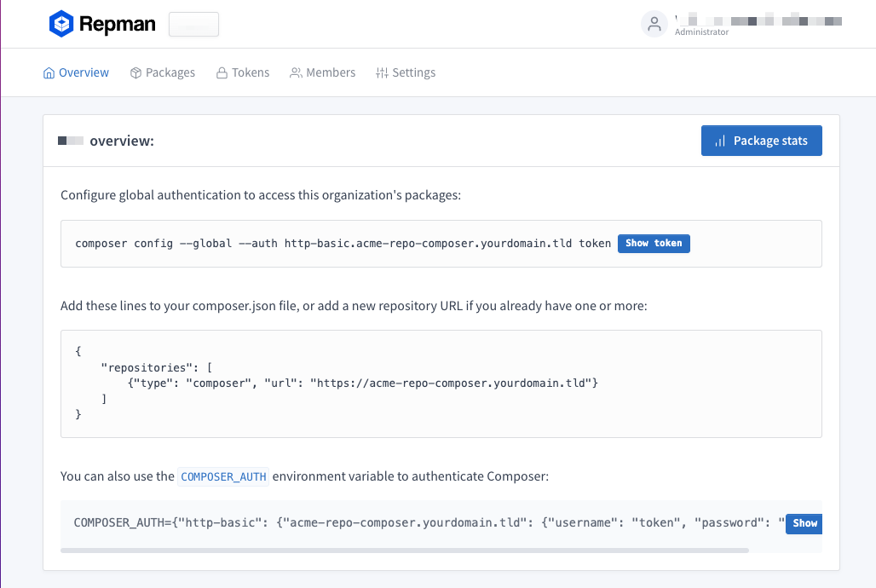Click the home icon beside Overview
876x588 pixels.
49,72
